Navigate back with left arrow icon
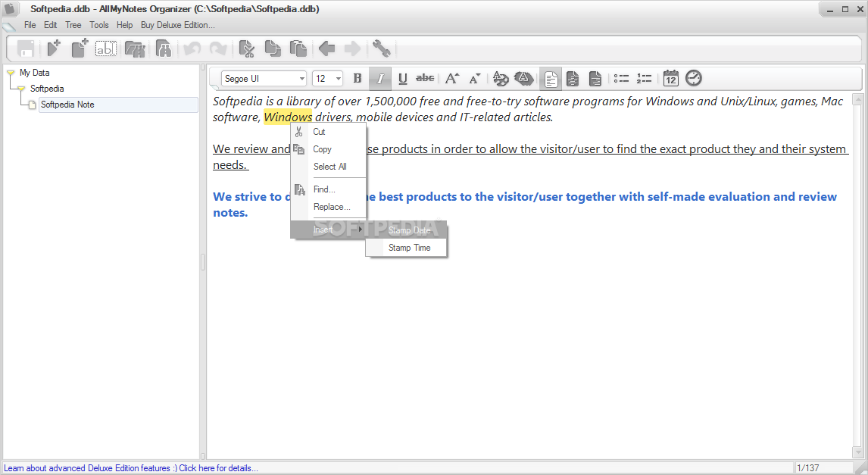This screenshot has height=475, width=868. pyautogui.click(x=326, y=48)
